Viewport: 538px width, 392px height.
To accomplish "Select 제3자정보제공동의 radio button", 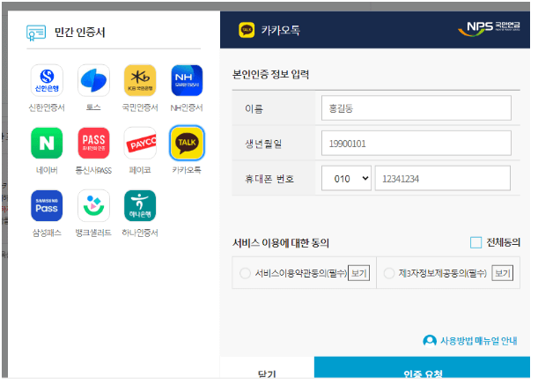I will pyautogui.click(x=388, y=273).
